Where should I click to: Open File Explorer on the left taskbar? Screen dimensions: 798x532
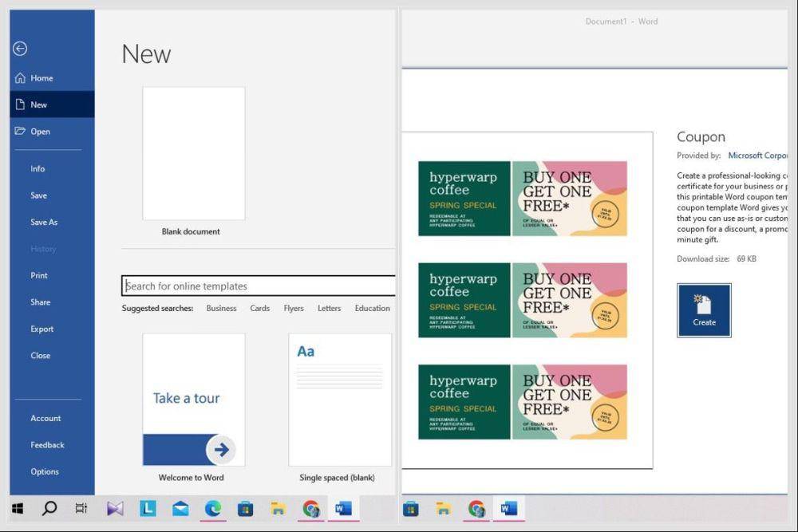[278, 508]
